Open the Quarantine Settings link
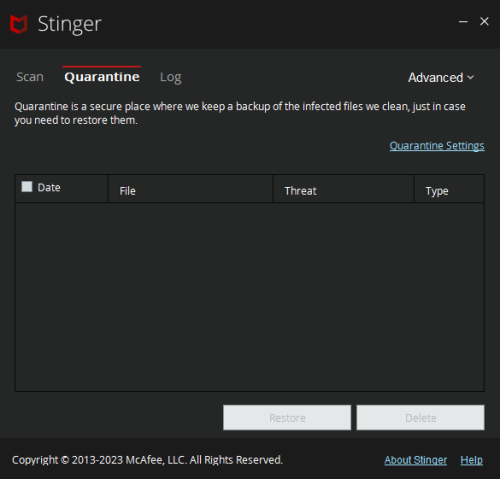 point(437,146)
